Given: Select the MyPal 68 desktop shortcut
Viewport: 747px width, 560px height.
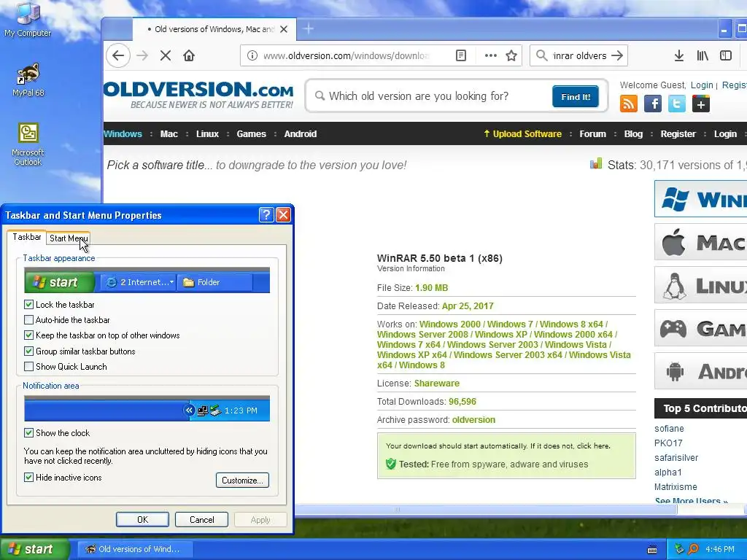Looking at the screenshot, I should (x=28, y=80).
